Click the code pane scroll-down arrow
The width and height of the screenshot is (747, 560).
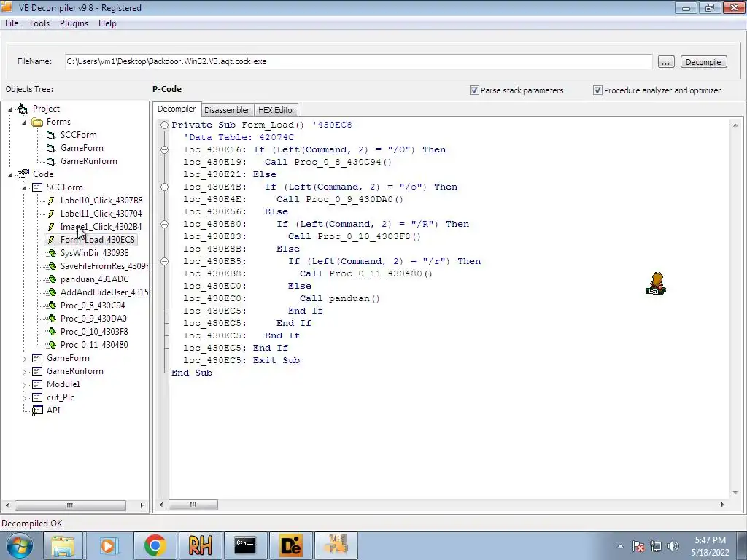(x=735, y=493)
